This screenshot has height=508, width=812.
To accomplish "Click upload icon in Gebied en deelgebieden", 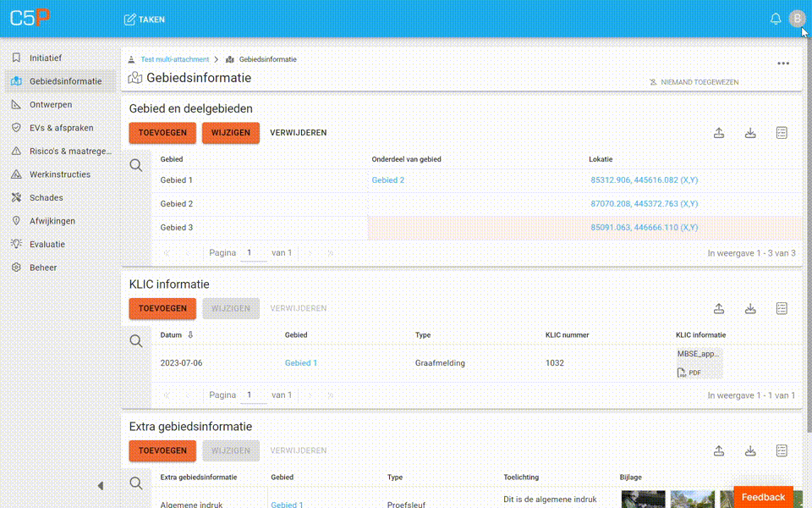I will [x=719, y=133].
